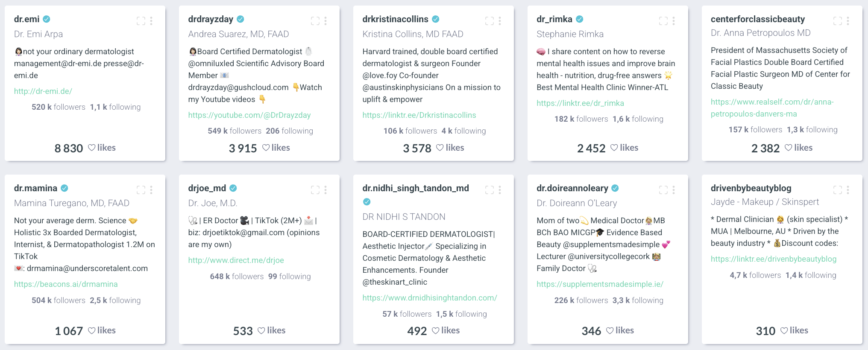Open three-dot menu on dr.mamina card
This screenshot has width=868, height=350.
151,190
